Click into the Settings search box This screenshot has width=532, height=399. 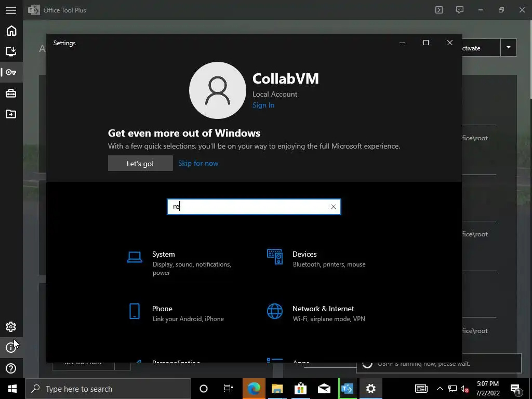(254, 207)
